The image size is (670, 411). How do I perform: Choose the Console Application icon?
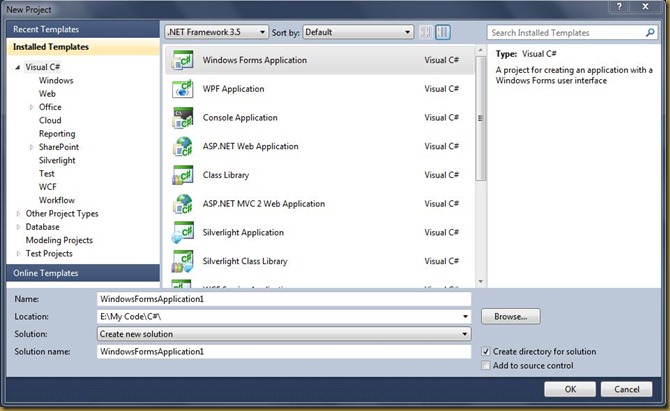click(x=182, y=117)
